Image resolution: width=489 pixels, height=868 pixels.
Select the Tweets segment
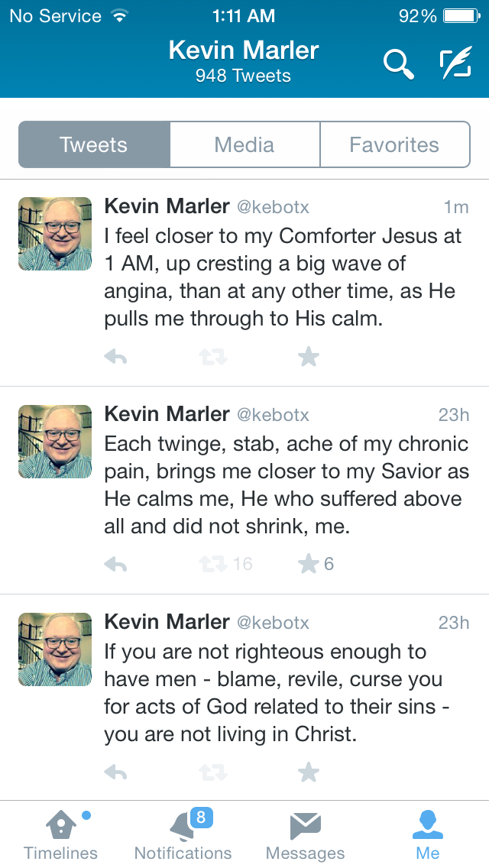click(x=94, y=144)
